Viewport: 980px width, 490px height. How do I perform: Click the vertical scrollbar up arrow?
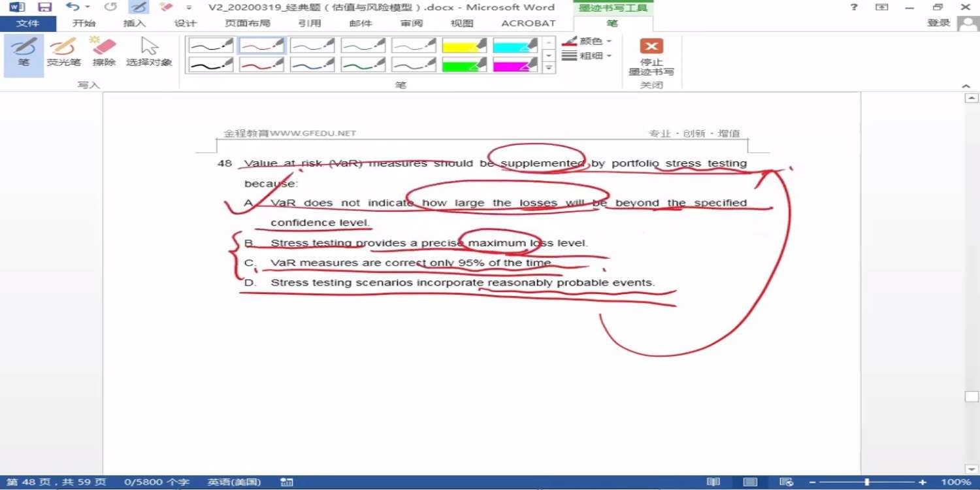972,98
